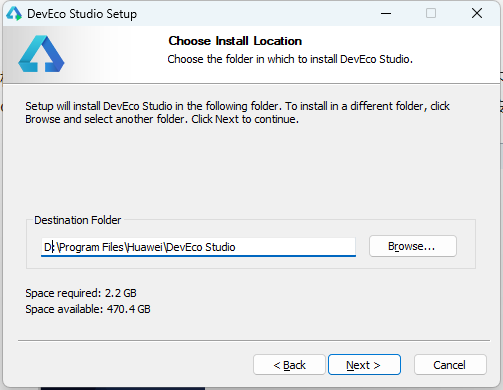
Task: Open the Browse... folder picker
Action: point(413,246)
